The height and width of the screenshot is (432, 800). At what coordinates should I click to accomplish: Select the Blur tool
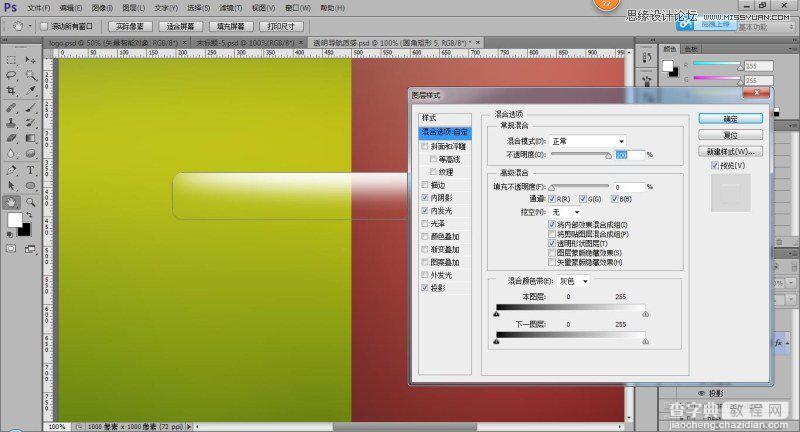point(11,154)
